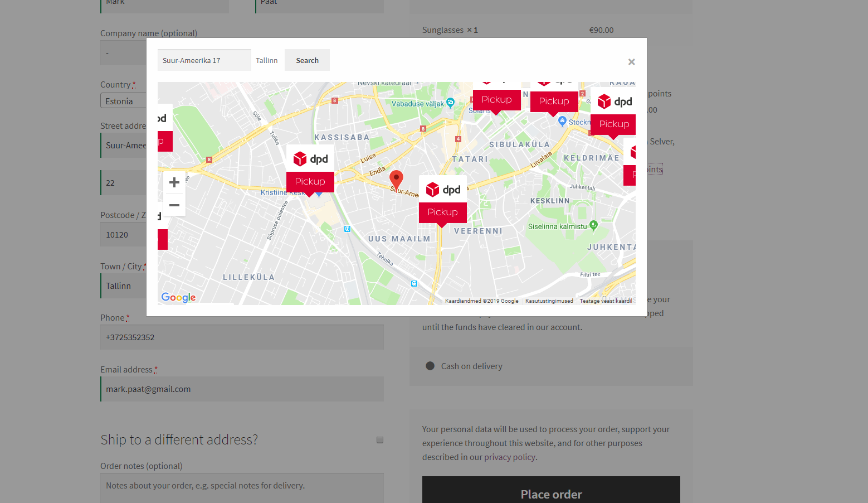Edit the Phone number field
This screenshot has height=503, width=868.
242,337
